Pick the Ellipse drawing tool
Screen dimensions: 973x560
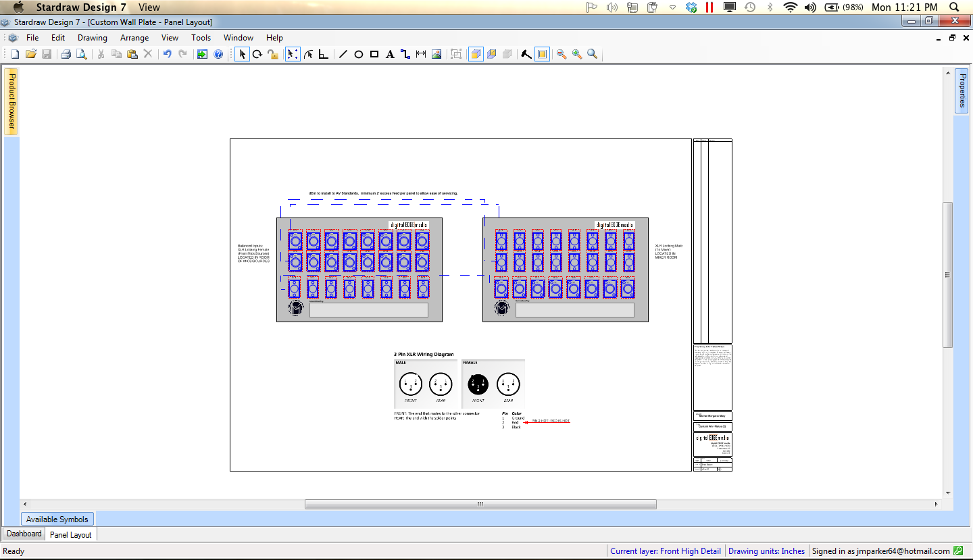click(x=359, y=54)
